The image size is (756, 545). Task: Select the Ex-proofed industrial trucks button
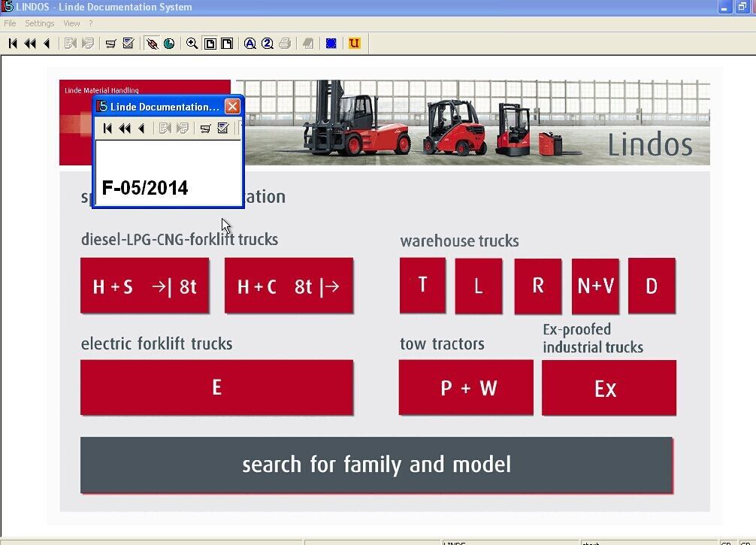pos(609,387)
